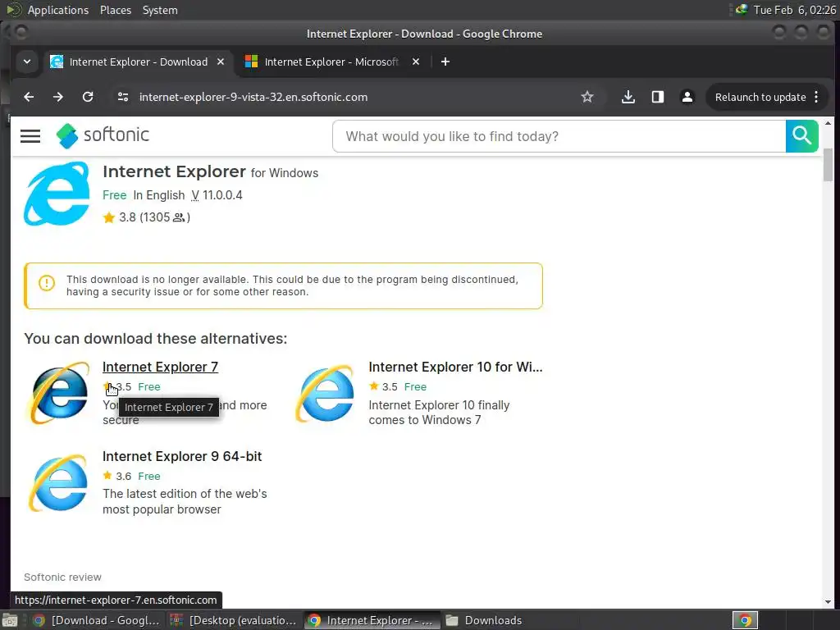This screenshot has width=840, height=630.
Task: Open the Internet Explorer 9 64-bit link
Action: pyautogui.click(x=182, y=456)
